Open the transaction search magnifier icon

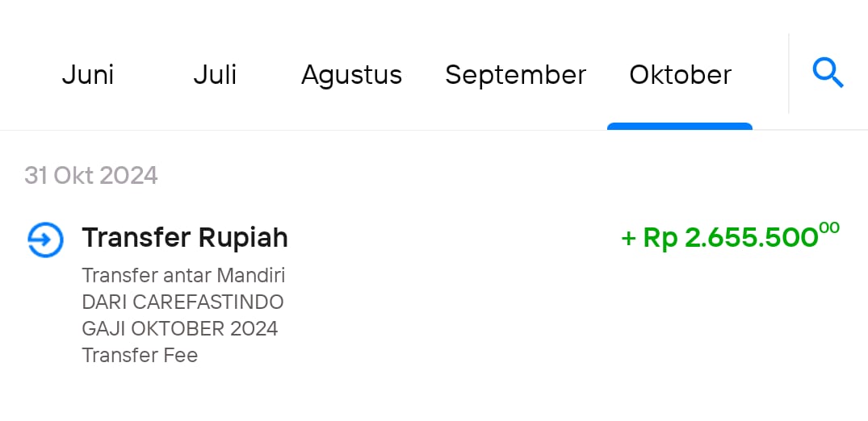(828, 74)
